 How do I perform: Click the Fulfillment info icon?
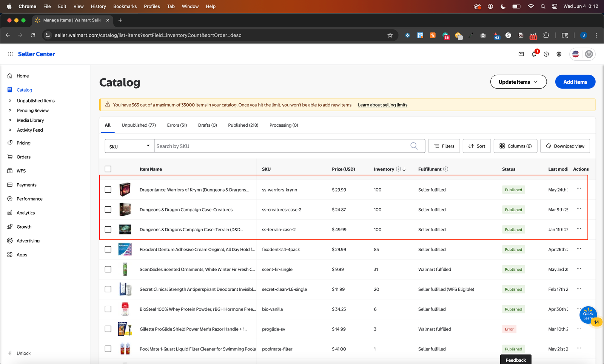coord(445,169)
